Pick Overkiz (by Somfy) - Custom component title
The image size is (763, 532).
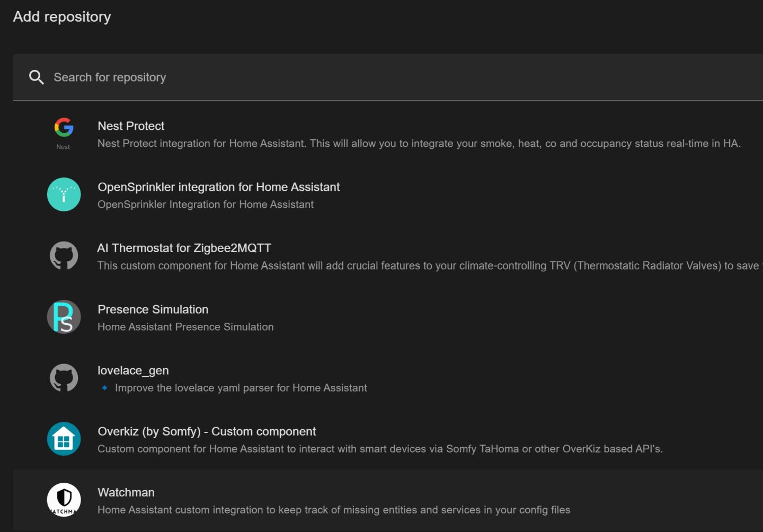point(207,431)
